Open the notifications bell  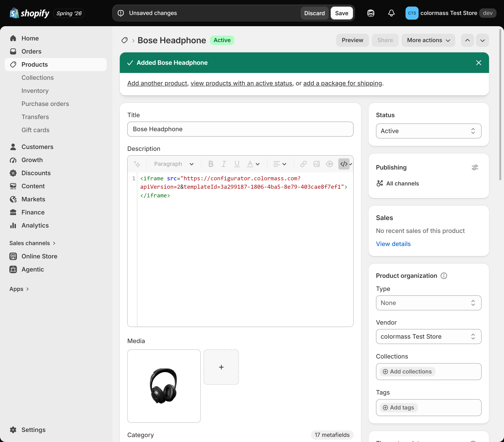[x=391, y=13]
